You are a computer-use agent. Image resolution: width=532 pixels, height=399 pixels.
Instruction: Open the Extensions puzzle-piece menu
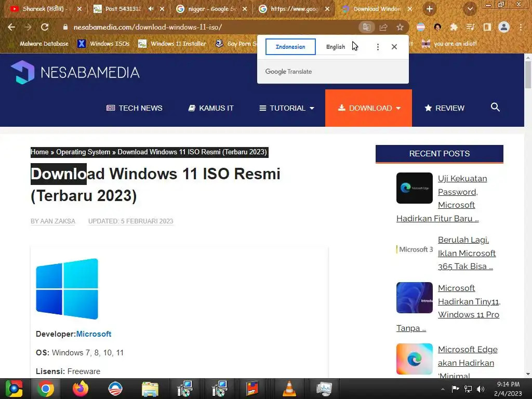(x=454, y=27)
